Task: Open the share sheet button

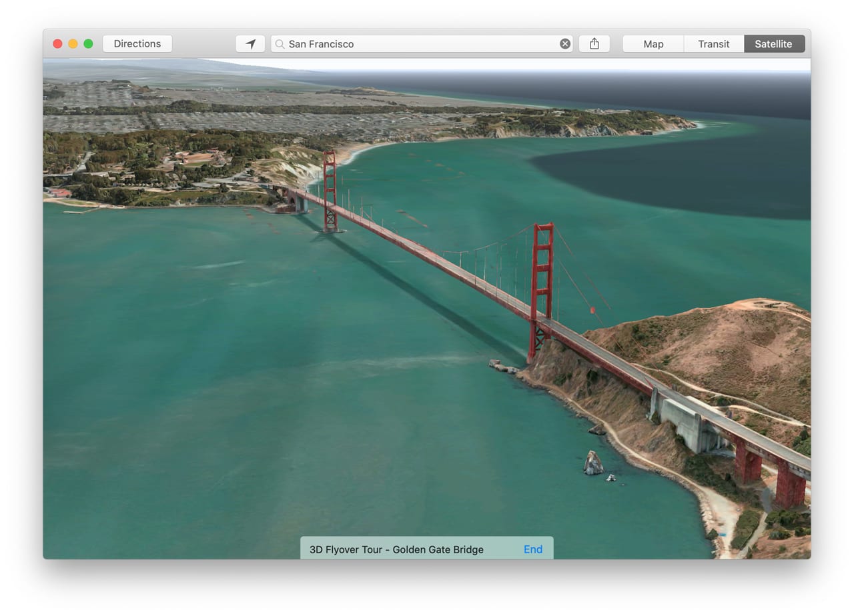Action: tap(594, 44)
